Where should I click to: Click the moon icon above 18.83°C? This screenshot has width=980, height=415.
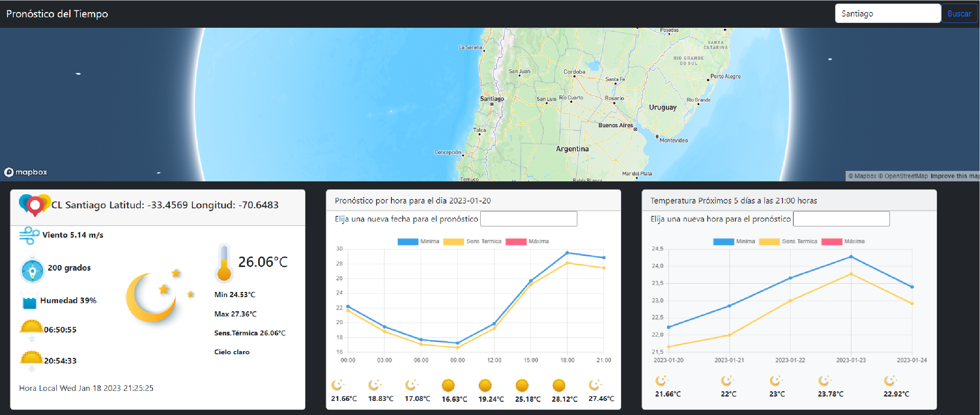375,385
